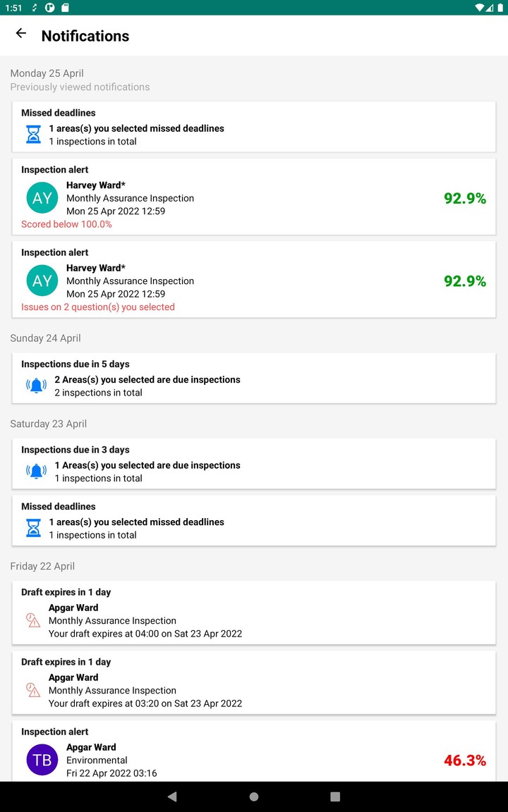Tap the AY avatar on the second inspection alert
This screenshot has width=508, height=812.
point(42,280)
